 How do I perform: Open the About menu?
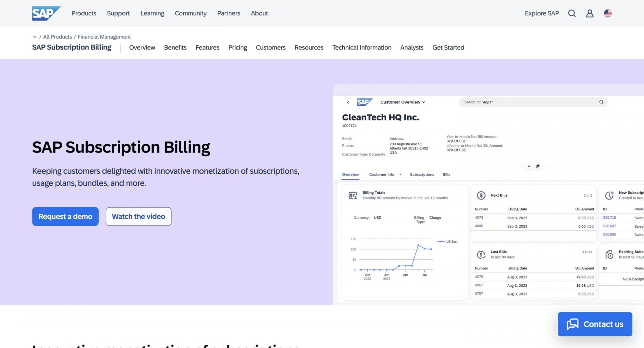259,13
